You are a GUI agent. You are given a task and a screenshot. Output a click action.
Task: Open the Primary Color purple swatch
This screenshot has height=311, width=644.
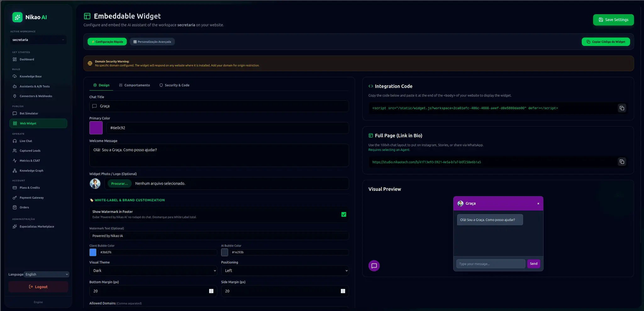(96, 128)
